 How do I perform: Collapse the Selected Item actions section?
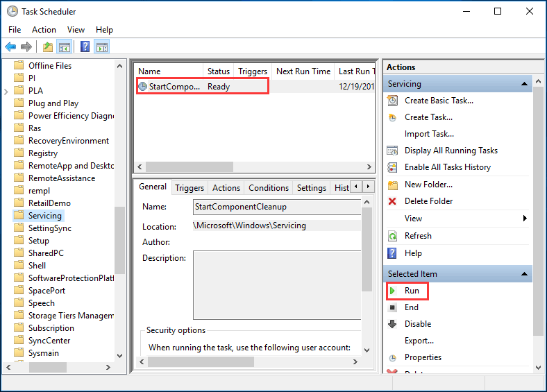click(x=524, y=274)
